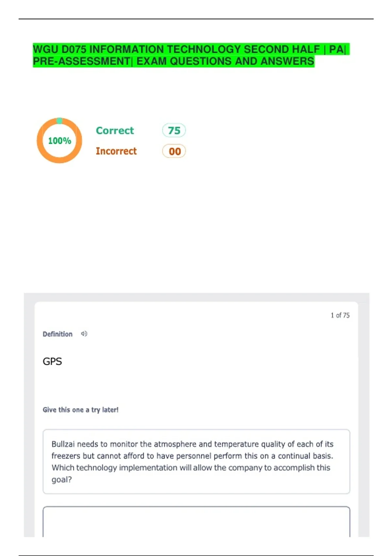Click the "Incorrect" label
392x556 pixels.
(116, 151)
